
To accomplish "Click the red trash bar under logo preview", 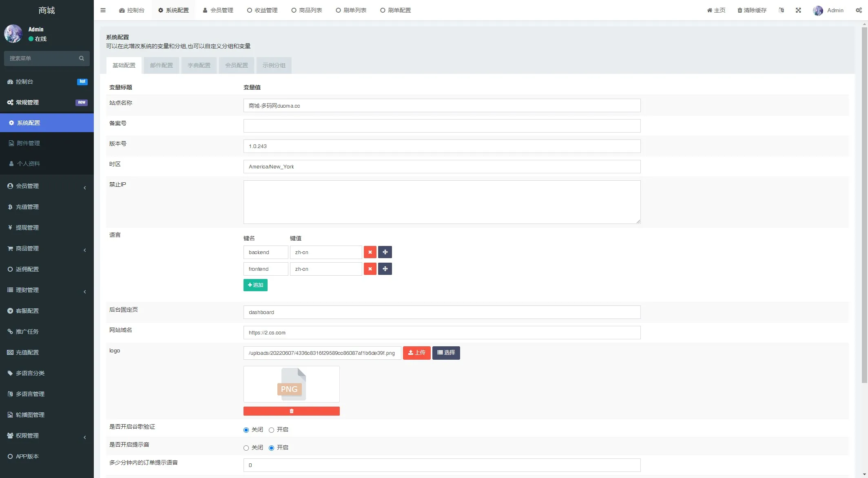I will [x=291, y=411].
